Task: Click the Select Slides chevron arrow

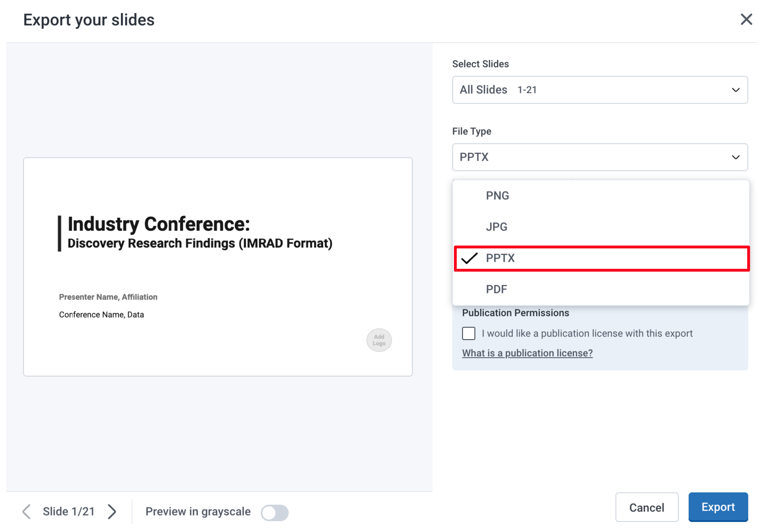Action: 736,90
